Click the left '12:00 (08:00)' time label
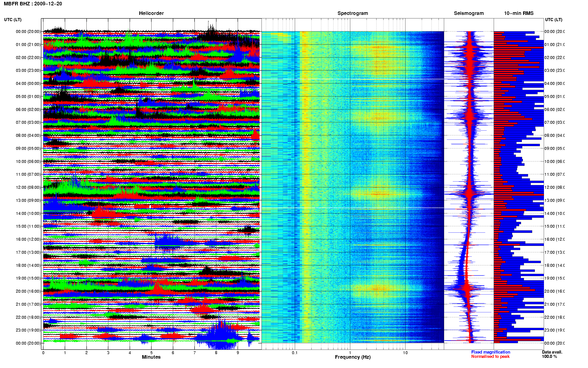Image resolution: width=588 pixels, height=368 pixels. point(28,187)
